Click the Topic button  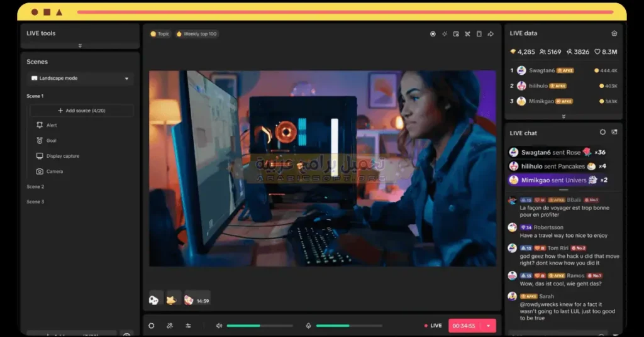pyautogui.click(x=160, y=34)
